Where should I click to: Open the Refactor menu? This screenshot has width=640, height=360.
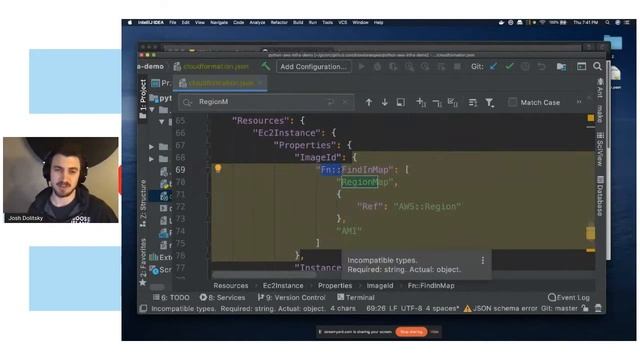tap(279, 22)
